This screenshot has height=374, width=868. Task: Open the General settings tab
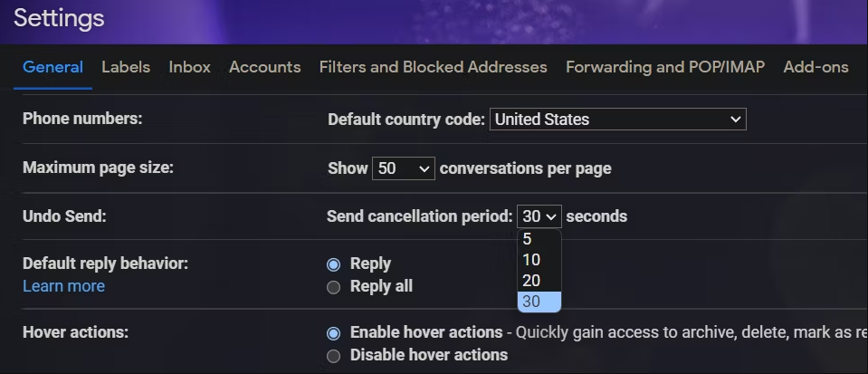pyautogui.click(x=52, y=67)
